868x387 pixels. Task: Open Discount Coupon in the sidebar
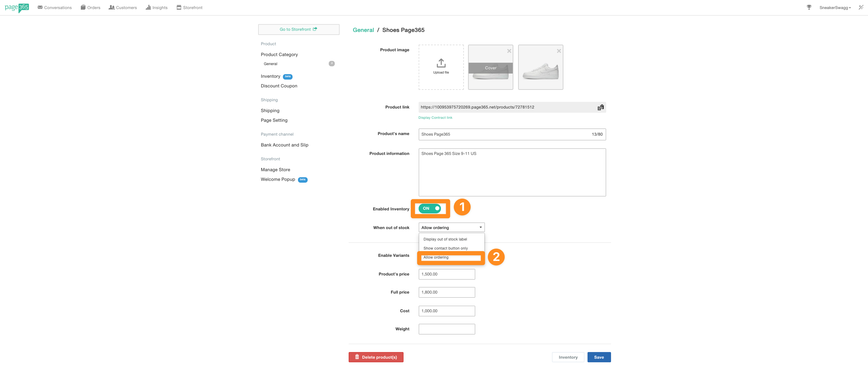279,86
